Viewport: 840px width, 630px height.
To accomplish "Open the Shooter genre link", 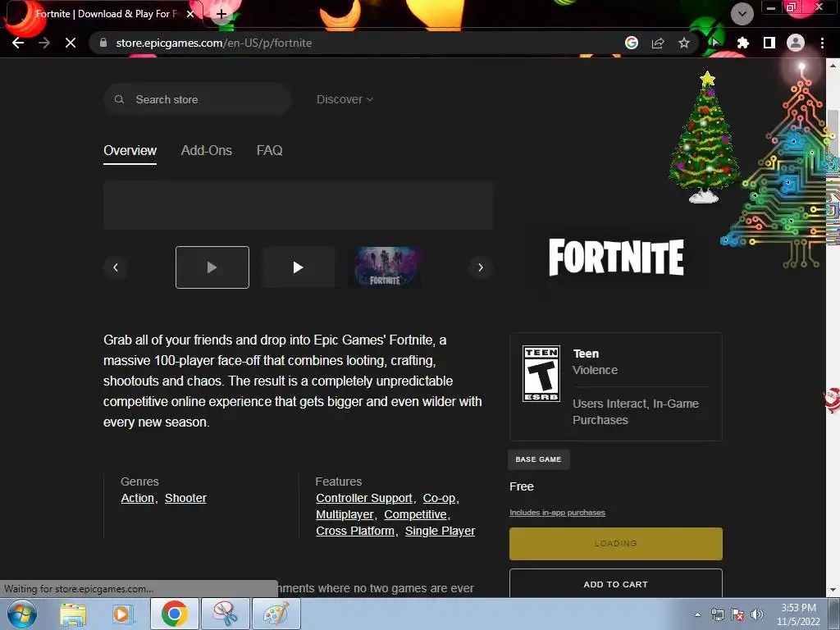I will [x=185, y=498].
